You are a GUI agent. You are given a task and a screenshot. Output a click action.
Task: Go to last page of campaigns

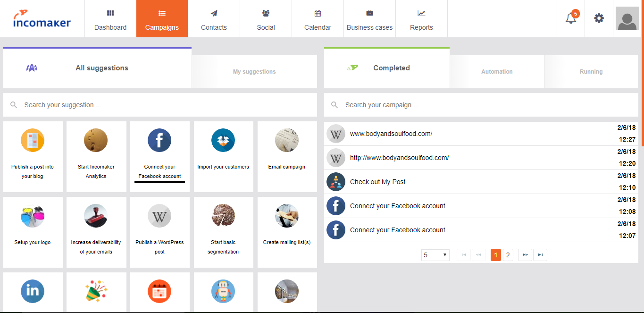pos(540,255)
